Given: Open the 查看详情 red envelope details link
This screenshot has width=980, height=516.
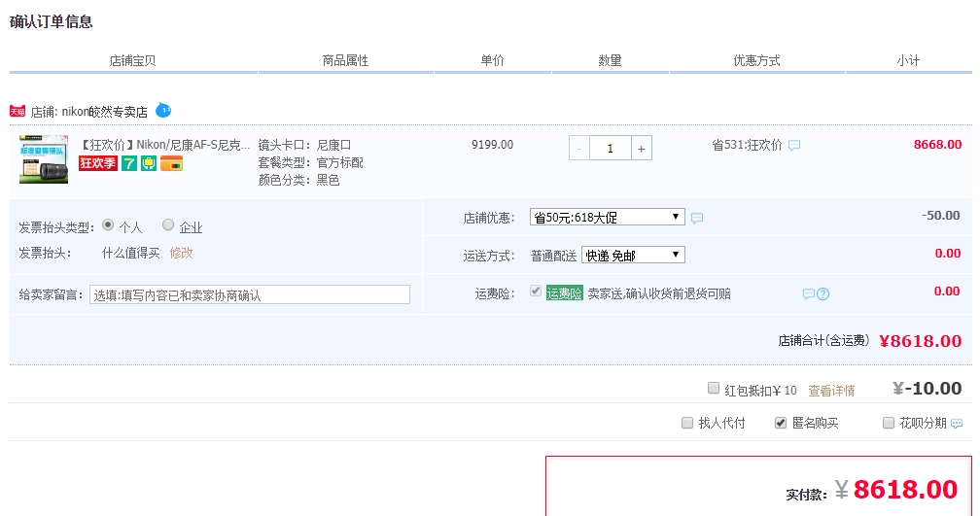Looking at the screenshot, I should click(x=831, y=391).
